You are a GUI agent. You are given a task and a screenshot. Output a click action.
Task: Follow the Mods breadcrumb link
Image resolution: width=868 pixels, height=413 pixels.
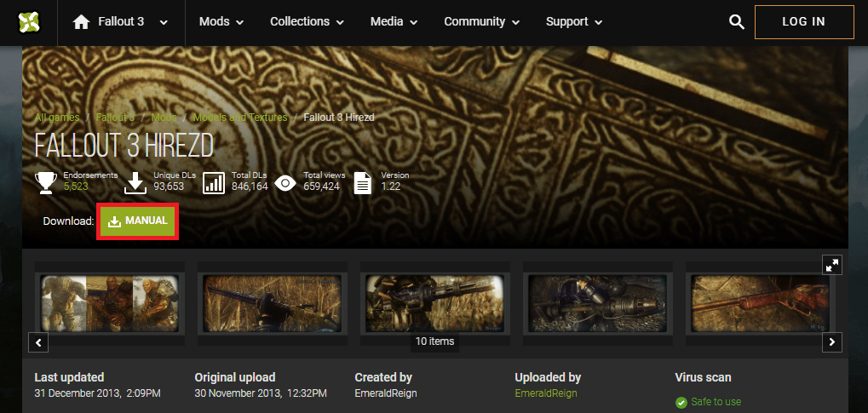pos(164,118)
